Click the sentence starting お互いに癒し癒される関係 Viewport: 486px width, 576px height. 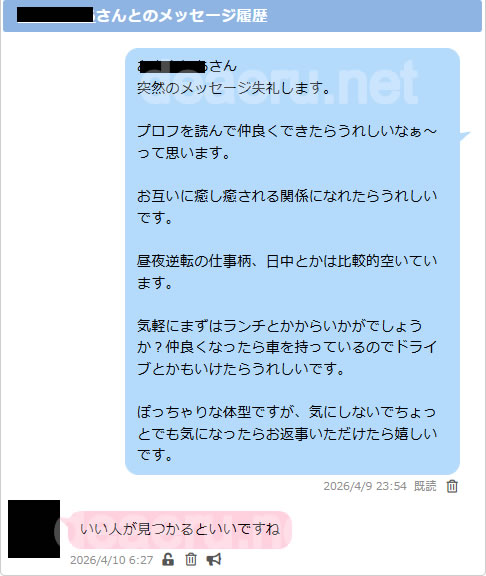pos(287,207)
